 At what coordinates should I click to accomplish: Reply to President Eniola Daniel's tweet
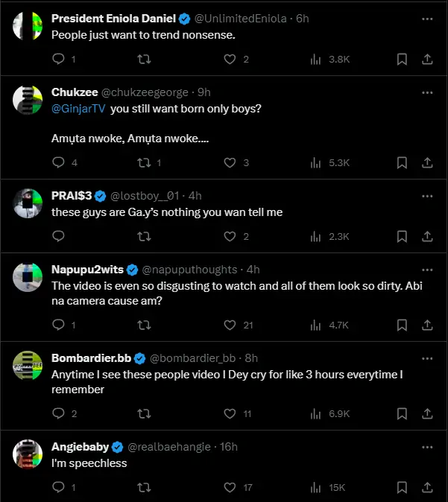pos(59,60)
